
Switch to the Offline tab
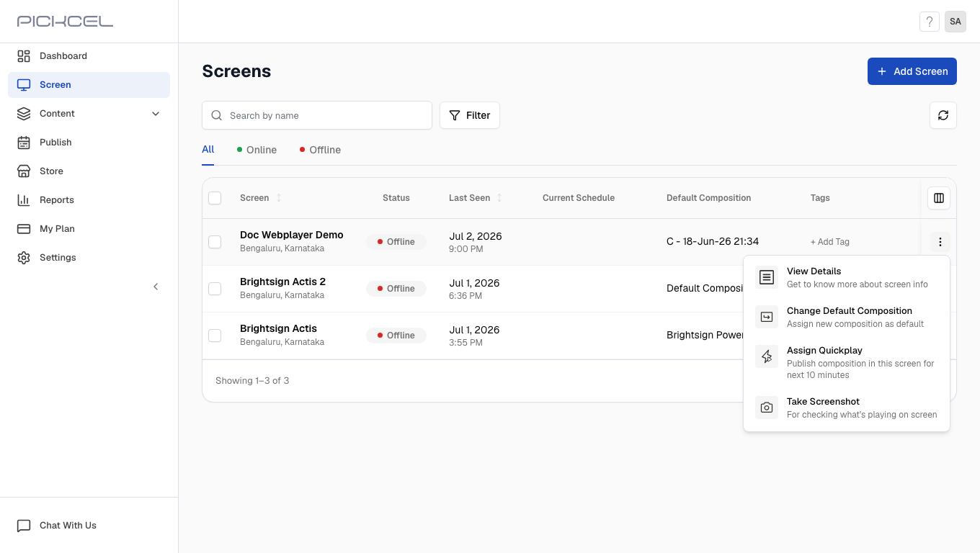320,150
